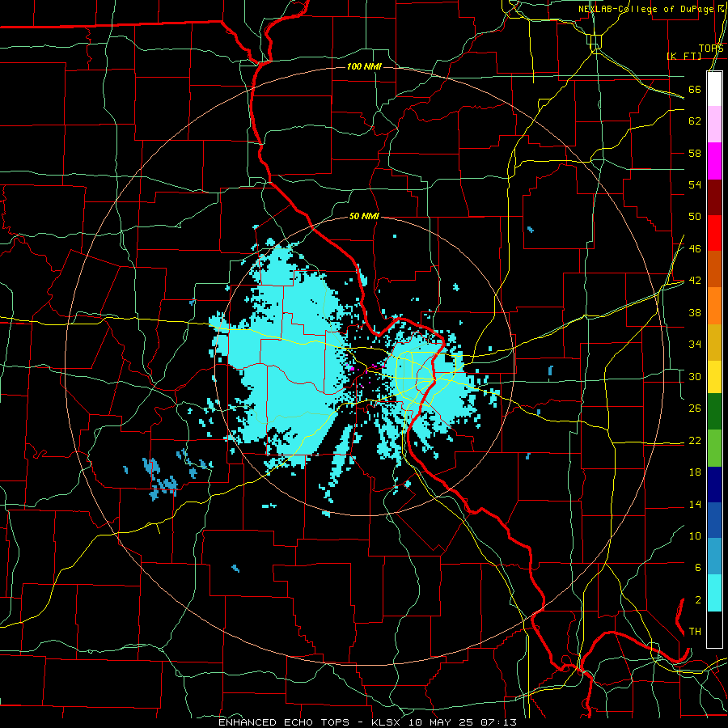Click the '26' legend value
This screenshot has width=728, height=728.
click(x=695, y=408)
